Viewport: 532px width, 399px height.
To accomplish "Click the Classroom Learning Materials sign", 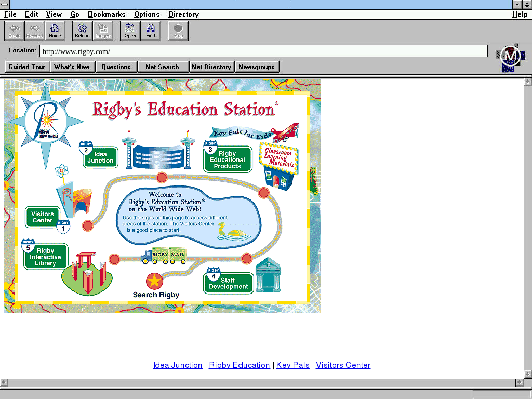I will pyautogui.click(x=280, y=157).
